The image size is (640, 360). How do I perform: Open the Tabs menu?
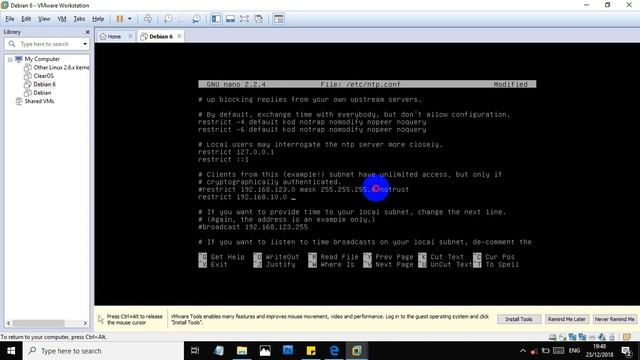point(79,19)
